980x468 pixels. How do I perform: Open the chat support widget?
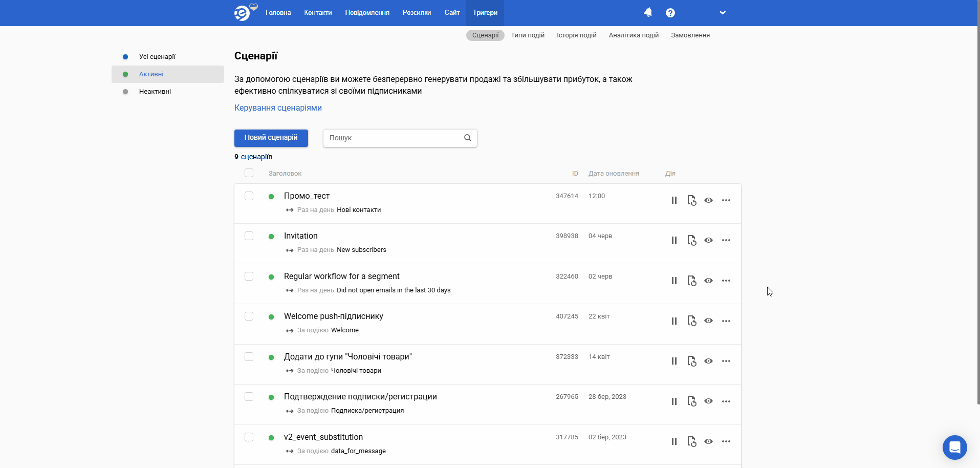pyautogui.click(x=954, y=448)
